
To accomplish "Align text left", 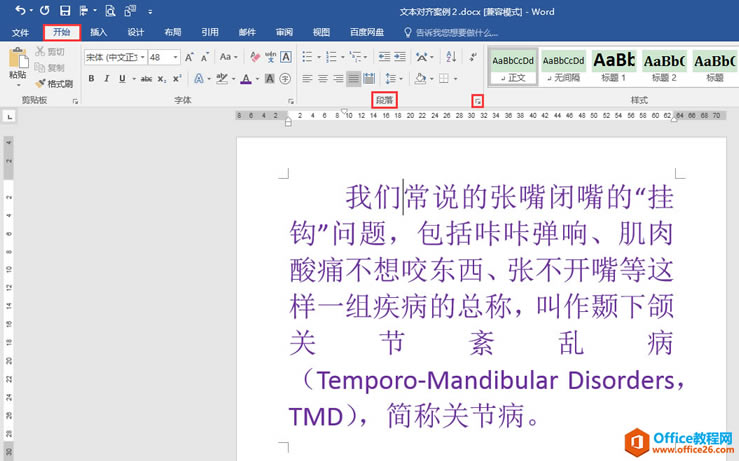I will point(307,79).
